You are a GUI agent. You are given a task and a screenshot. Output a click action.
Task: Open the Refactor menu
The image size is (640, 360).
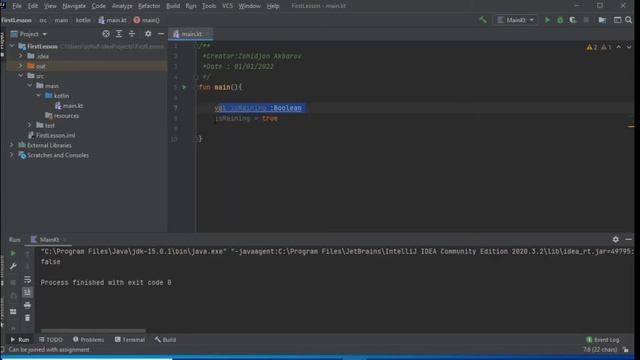click(149, 6)
